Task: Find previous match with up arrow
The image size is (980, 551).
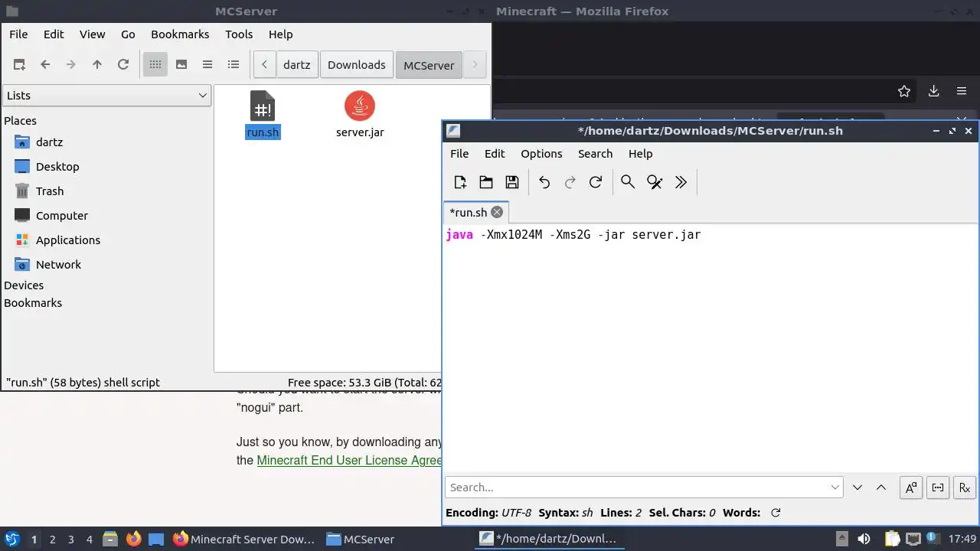Action: pos(881,487)
